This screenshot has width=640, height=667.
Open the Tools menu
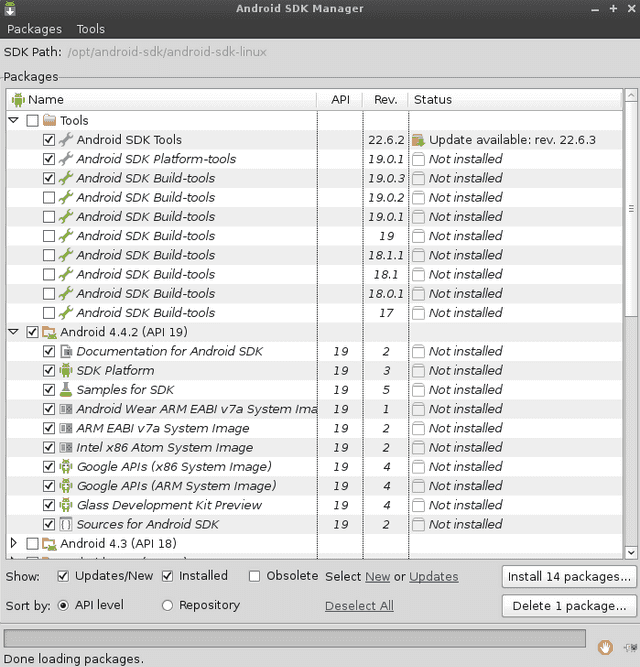tap(91, 29)
